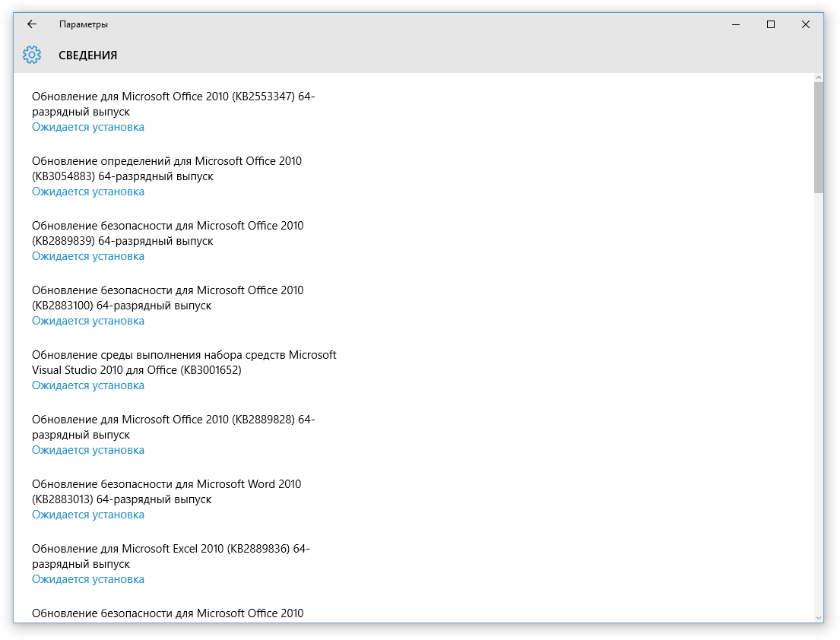840x640 pixels.
Task: Open 'Ожидается установка' link under KB2553347 update
Action: point(88,127)
